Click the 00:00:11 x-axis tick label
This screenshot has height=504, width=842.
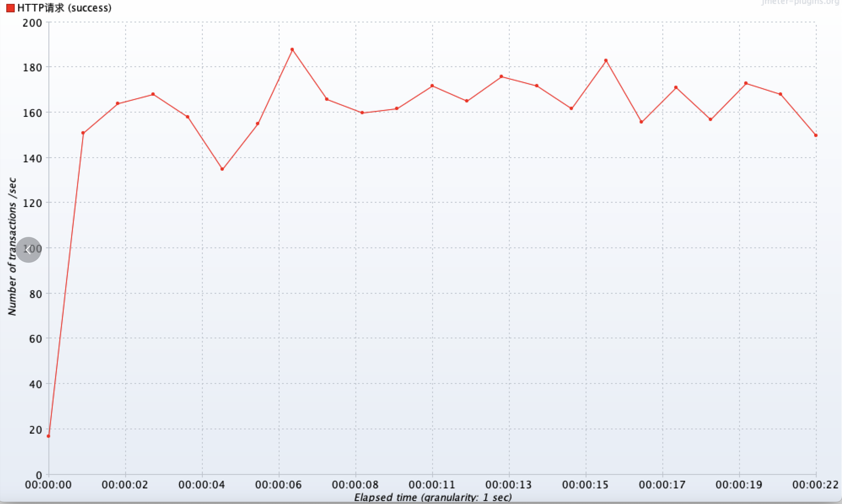point(432,485)
